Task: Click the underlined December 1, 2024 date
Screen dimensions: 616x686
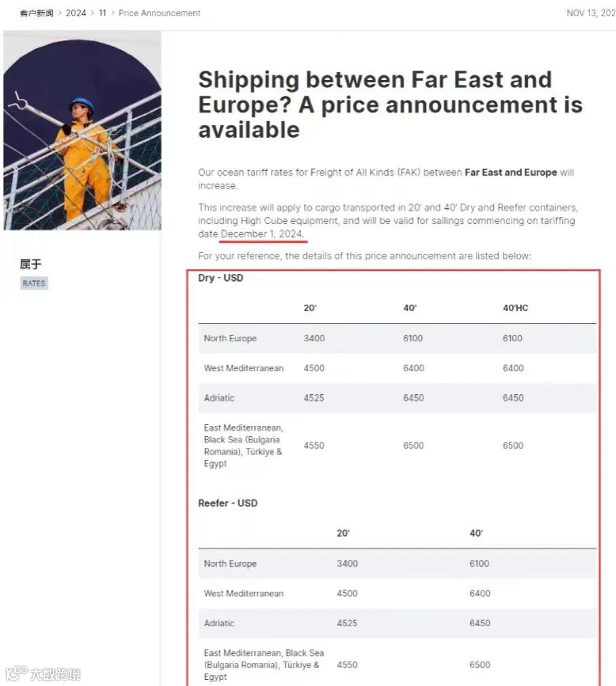Action: 263,234
